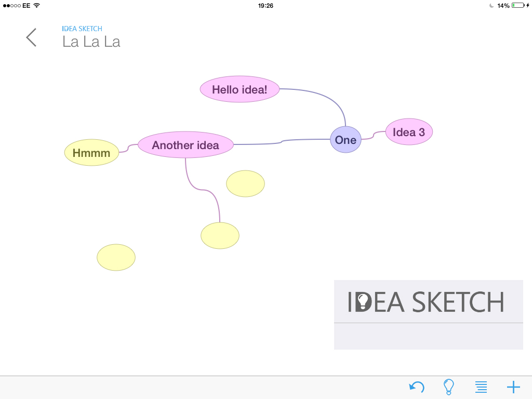Tap the IDEA SKETCH header label
The width and height of the screenshot is (532, 399).
82,29
